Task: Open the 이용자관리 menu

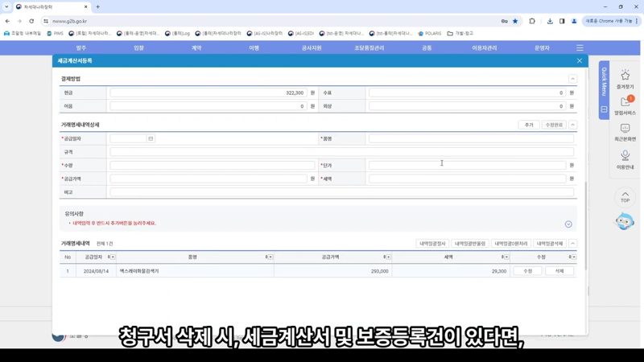Action: 485,48
